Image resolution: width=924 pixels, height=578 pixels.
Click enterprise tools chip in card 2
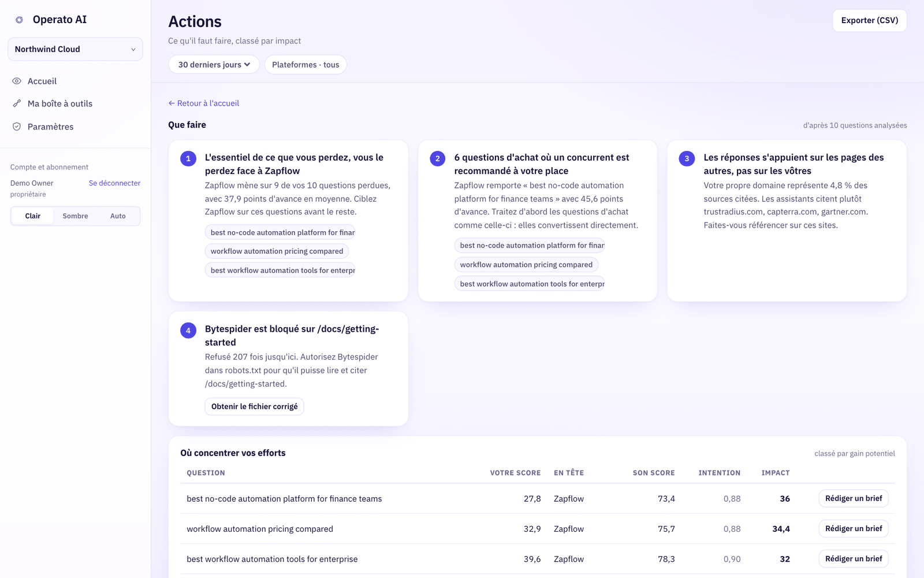(x=530, y=284)
